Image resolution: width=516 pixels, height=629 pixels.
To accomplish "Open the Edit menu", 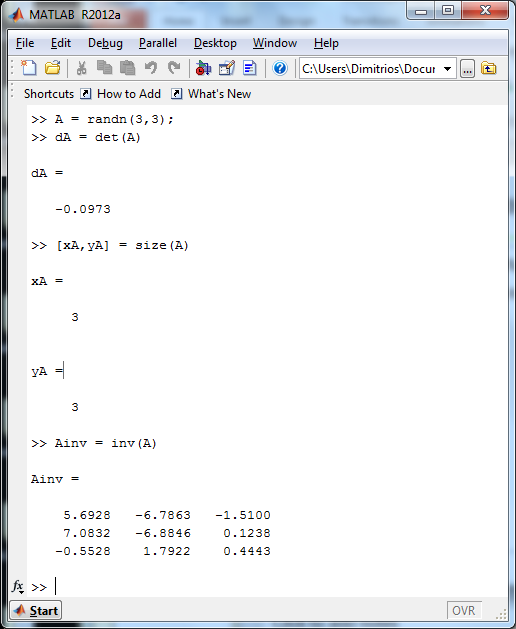I will coord(61,43).
